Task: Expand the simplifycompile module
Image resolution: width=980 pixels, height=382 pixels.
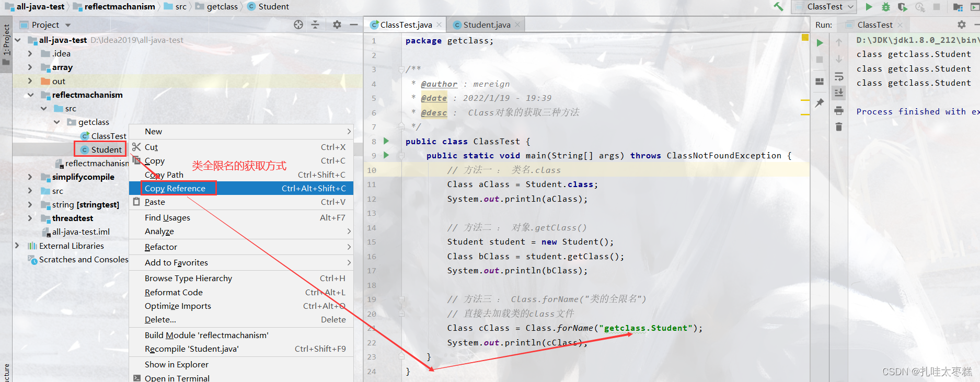Action: point(30,177)
